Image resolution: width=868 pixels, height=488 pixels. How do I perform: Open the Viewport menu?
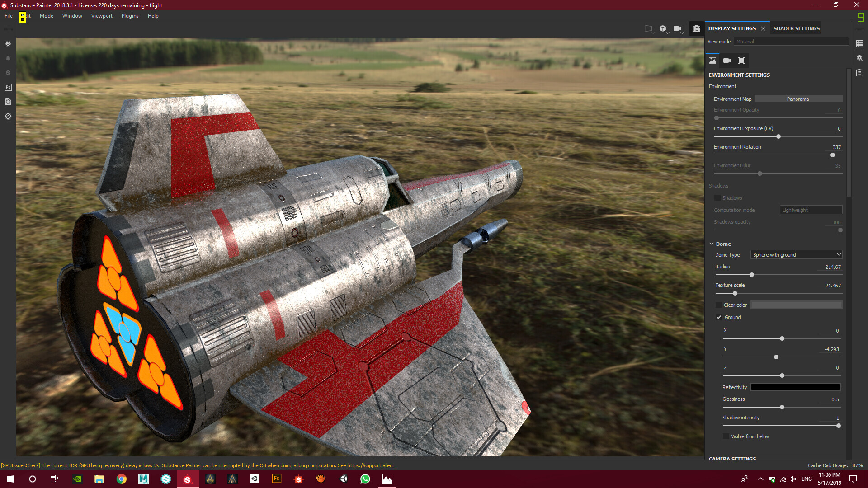click(x=102, y=16)
